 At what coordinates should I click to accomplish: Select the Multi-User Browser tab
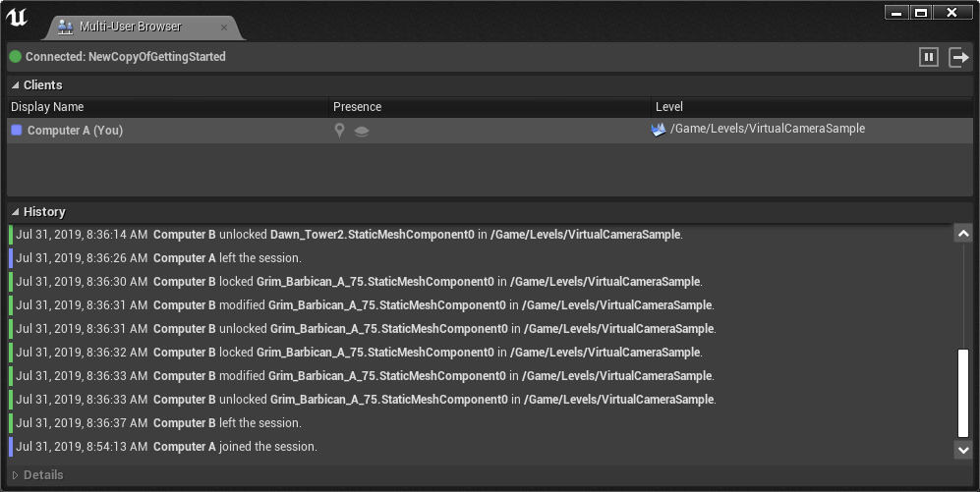click(x=130, y=27)
